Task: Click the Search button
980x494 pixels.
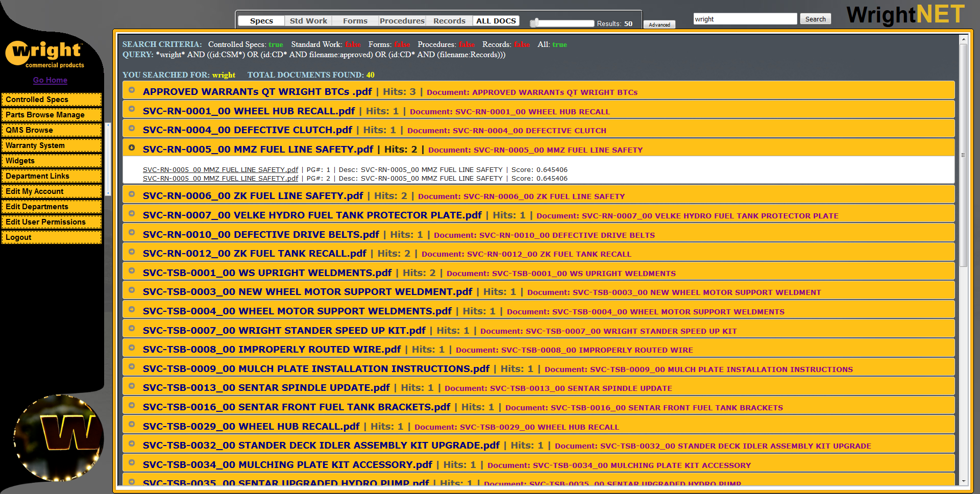Action: [x=815, y=19]
